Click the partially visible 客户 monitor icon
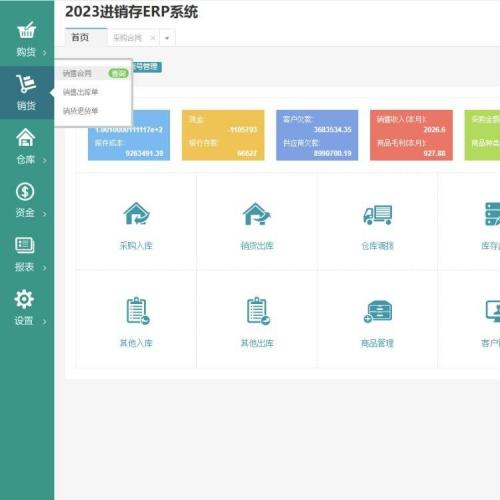The image size is (500, 500). [x=493, y=311]
